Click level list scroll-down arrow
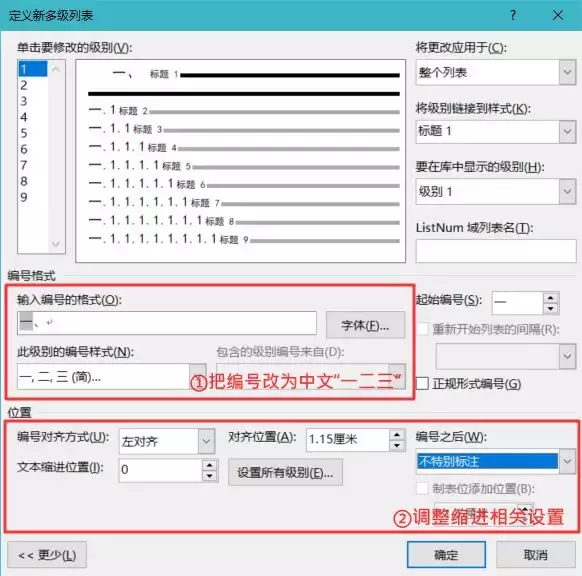This screenshot has height=576, width=582. [x=56, y=244]
